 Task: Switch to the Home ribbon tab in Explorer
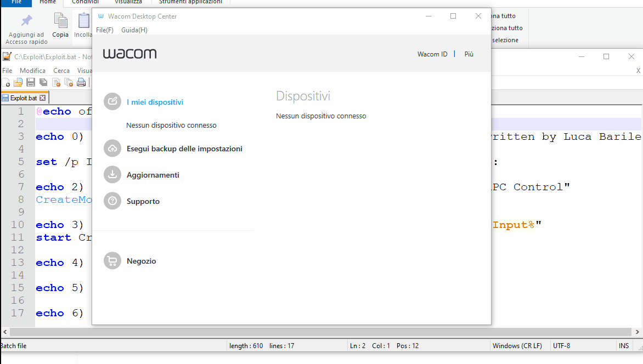[x=48, y=2]
